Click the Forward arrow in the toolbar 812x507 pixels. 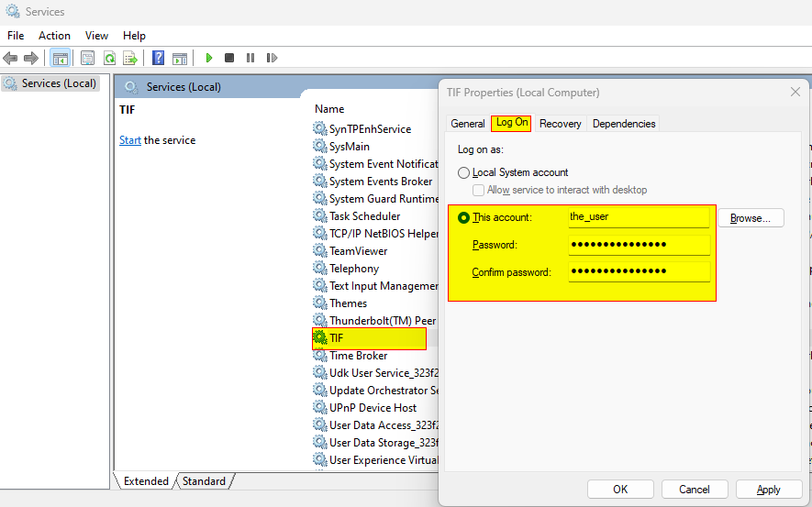(x=31, y=58)
